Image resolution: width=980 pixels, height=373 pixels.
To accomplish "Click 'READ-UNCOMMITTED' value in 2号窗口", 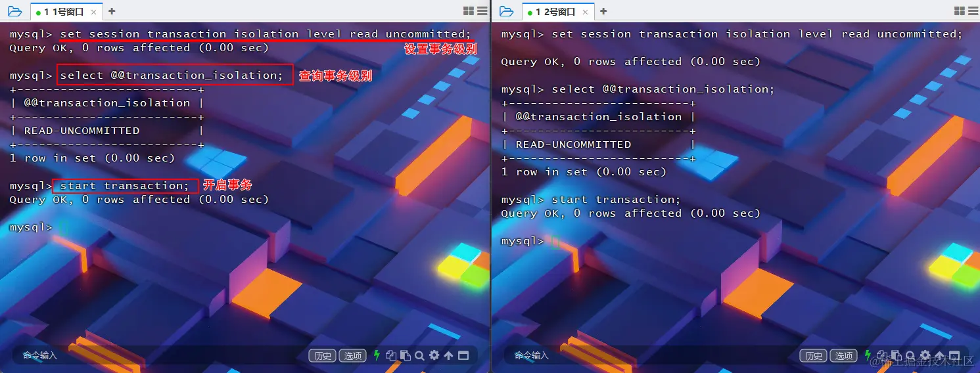I will (573, 144).
